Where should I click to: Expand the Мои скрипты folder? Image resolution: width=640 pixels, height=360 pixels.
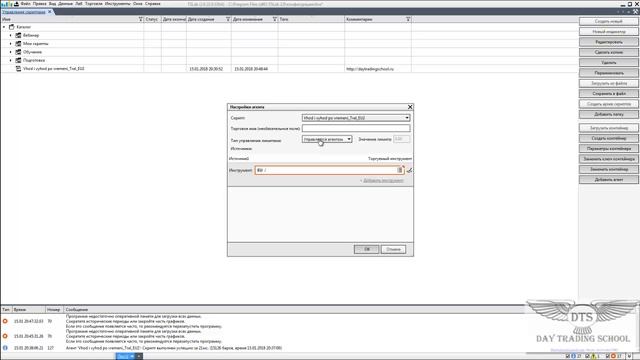(11, 44)
